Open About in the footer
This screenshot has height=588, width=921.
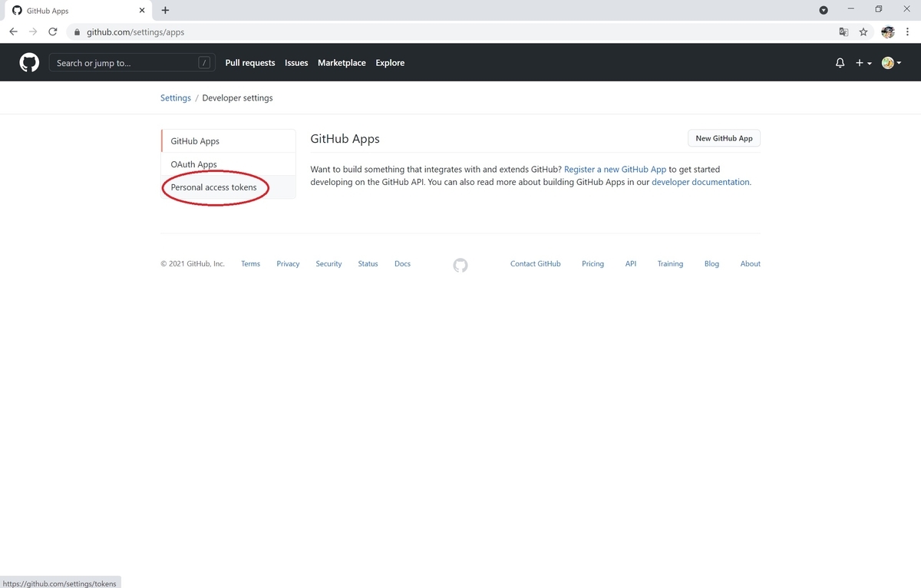pos(751,264)
